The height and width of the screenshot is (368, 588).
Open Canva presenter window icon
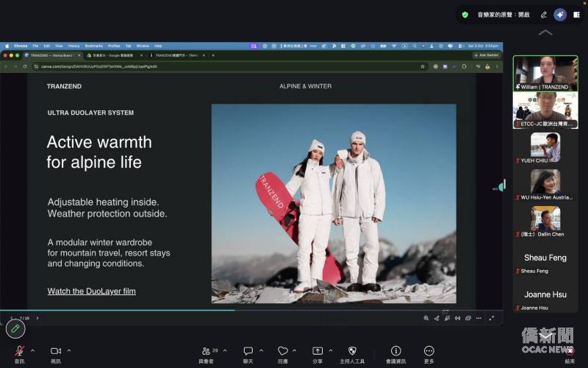coord(468,318)
